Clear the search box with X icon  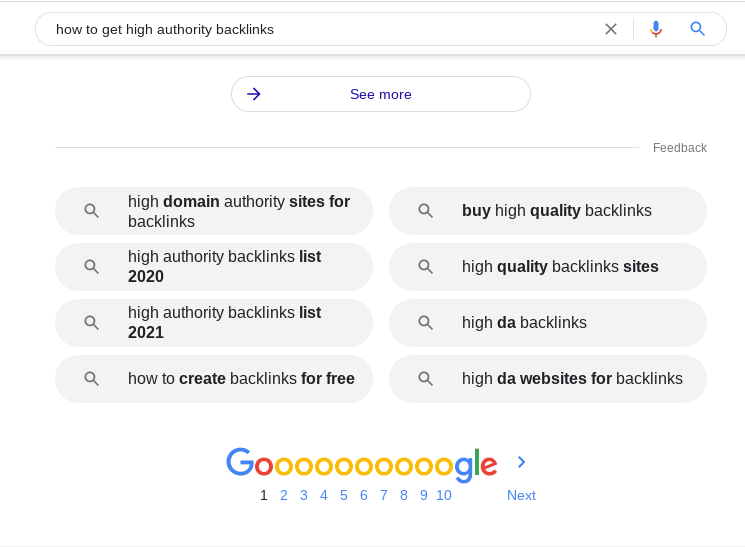[611, 29]
